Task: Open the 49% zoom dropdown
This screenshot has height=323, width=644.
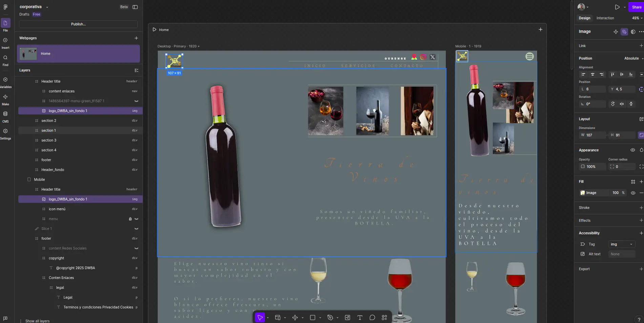Action: tap(637, 18)
